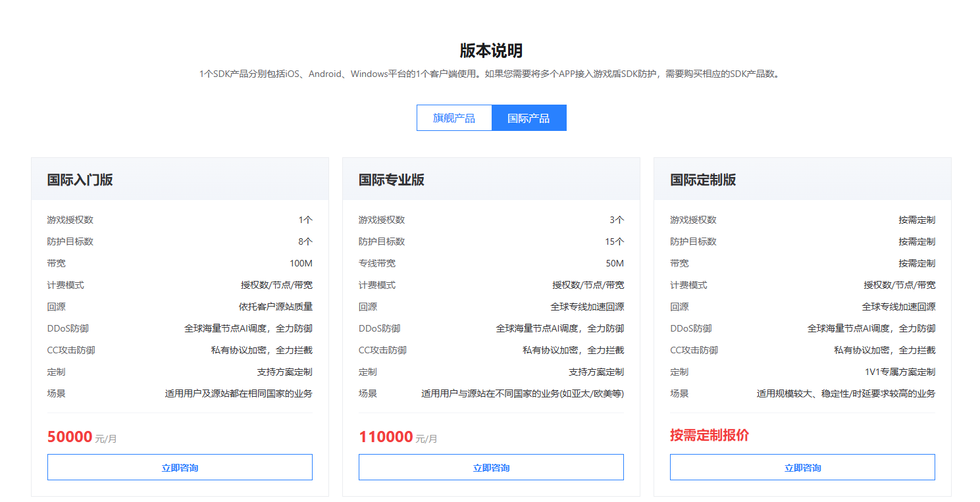Click the 版本说明 page title

point(491,51)
